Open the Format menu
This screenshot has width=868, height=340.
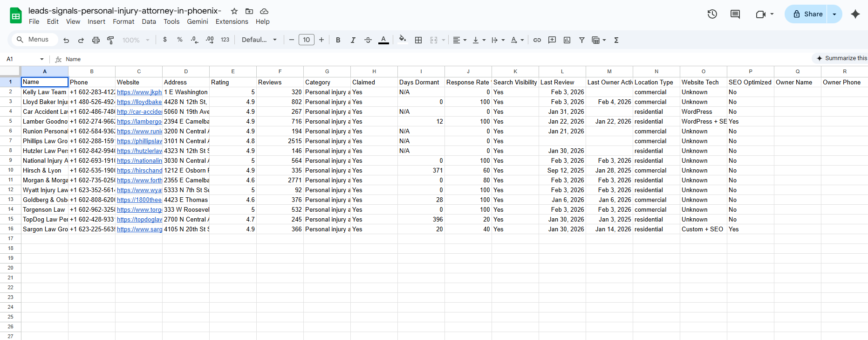[x=123, y=21]
